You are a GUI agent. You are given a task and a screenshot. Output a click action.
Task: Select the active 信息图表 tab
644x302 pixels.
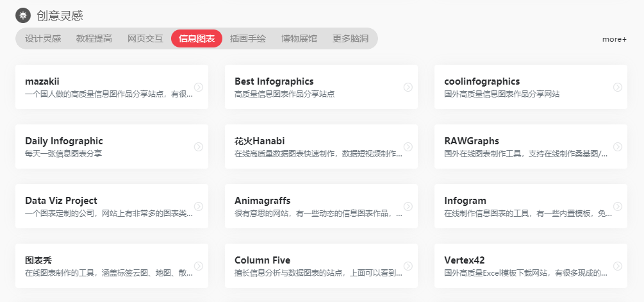tap(197, 38)
